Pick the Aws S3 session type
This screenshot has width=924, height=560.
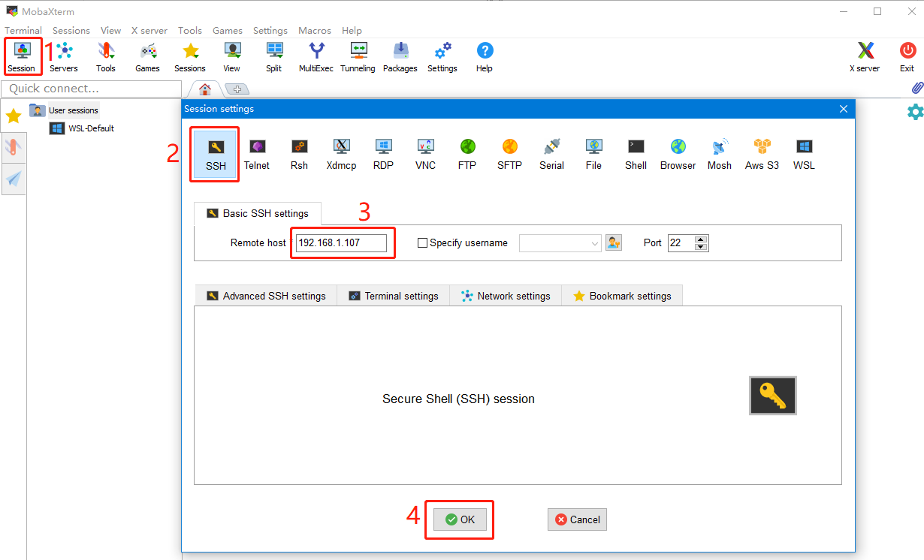click(x=762, y=154)
